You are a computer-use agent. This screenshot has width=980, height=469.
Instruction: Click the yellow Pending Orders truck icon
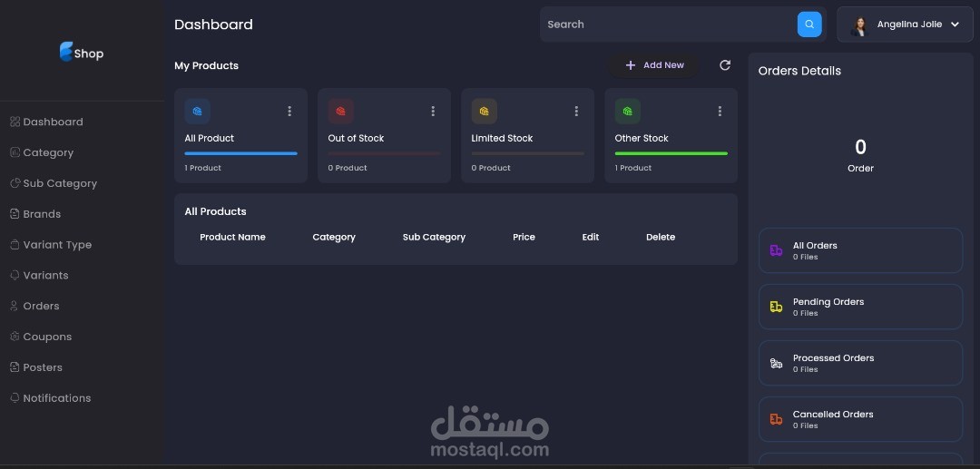tap(776, 307)
